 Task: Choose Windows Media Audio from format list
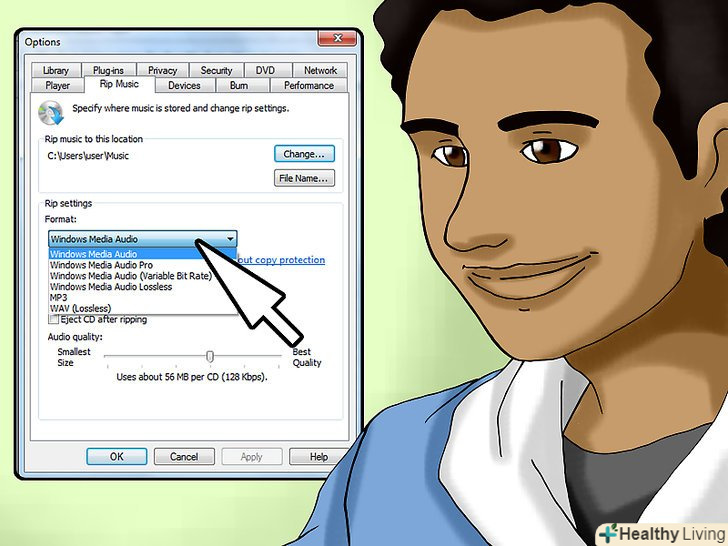pos(142,254)
